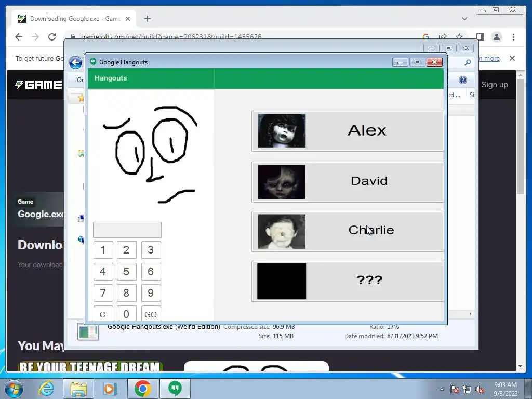
Task: Open the Charlie contact in Hangouts
Action: tap(348, 231)
